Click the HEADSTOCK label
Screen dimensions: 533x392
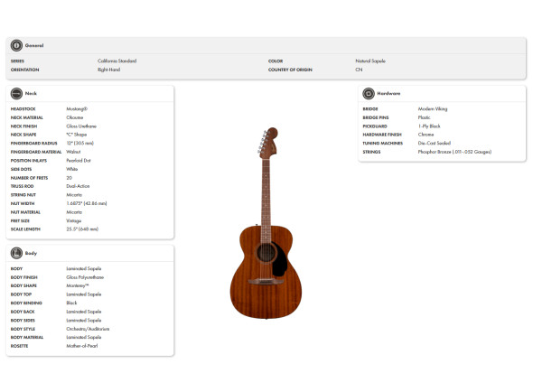click(23, 108)
